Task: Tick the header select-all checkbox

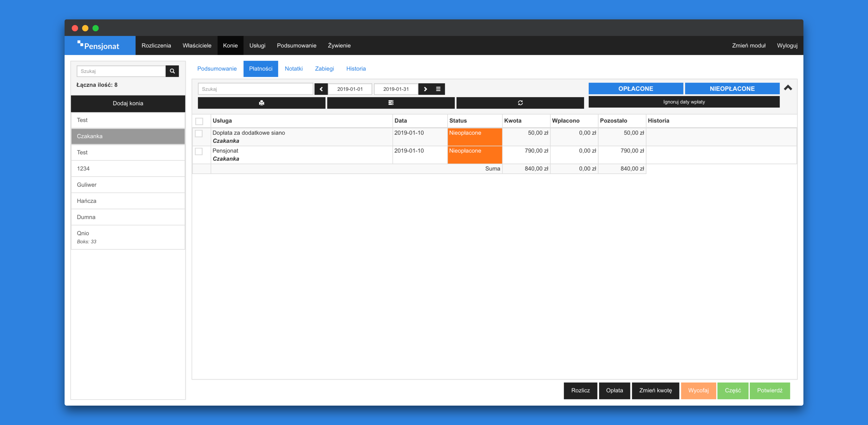Action: coord(199,121)
